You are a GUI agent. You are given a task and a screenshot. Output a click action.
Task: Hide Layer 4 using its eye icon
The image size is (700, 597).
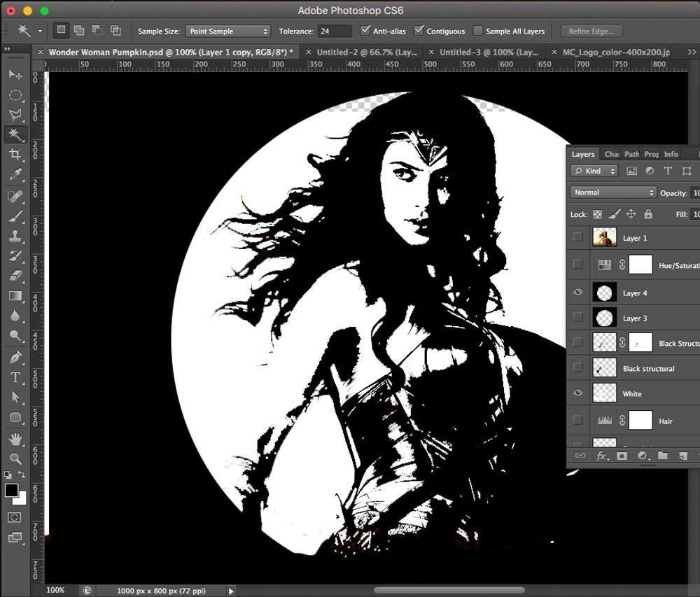click(x=577, y=293)
